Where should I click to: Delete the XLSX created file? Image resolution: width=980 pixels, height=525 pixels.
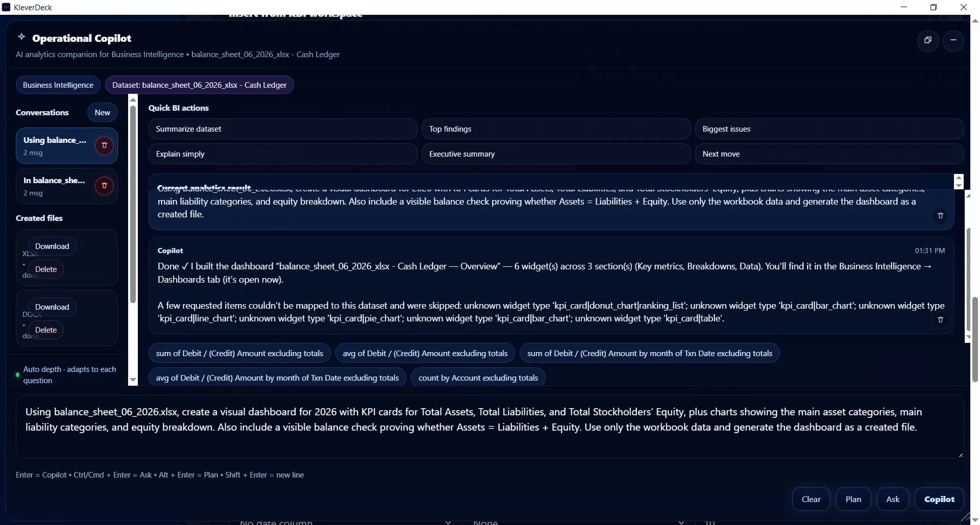tap(46, 269)
